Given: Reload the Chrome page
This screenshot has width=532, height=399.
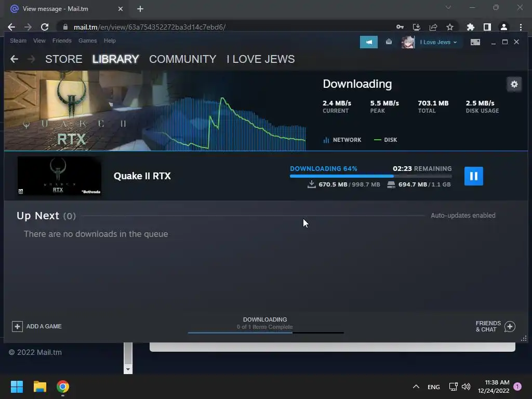Looking at the screenshot, I should [x=45, y=27].
